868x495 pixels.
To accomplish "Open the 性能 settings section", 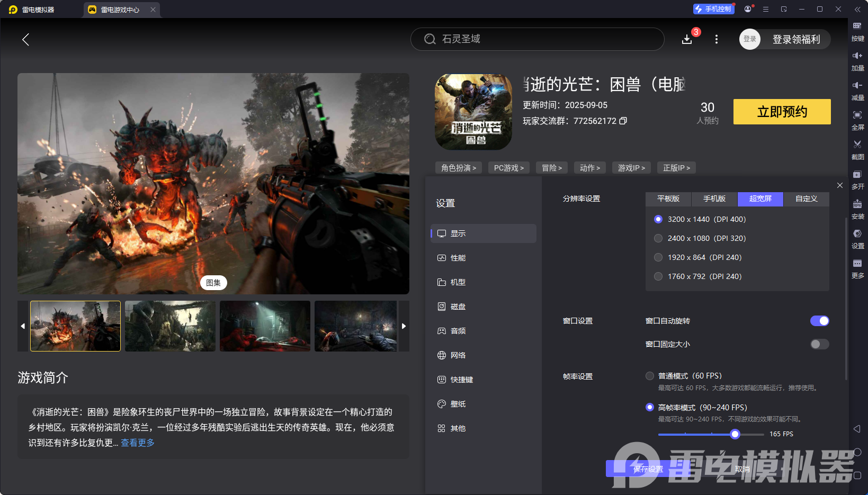I will coord(458,258).
